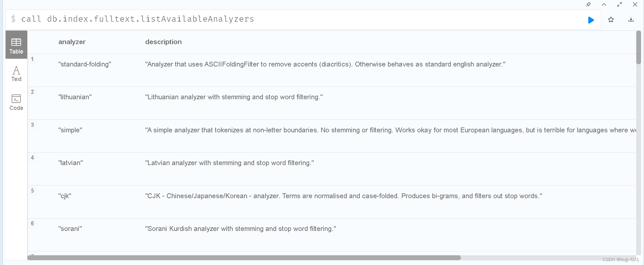Click the Sorani Kurdish description text
This screenshot has width=644, height=265.
[x=240, y=229]
